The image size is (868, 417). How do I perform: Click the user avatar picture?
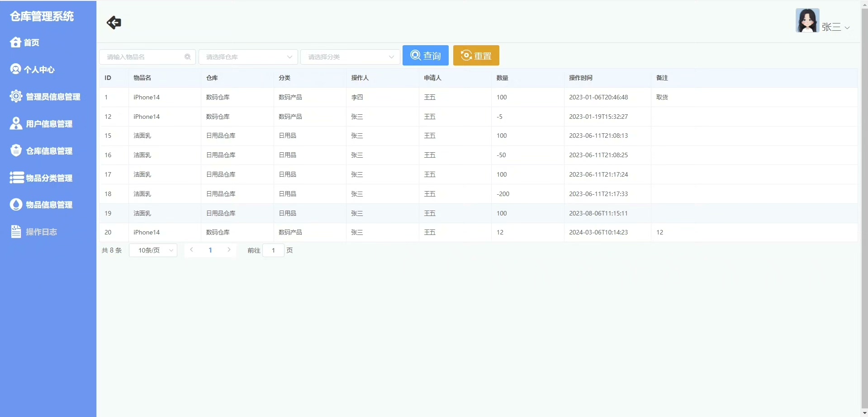click(x=807, y=21)
